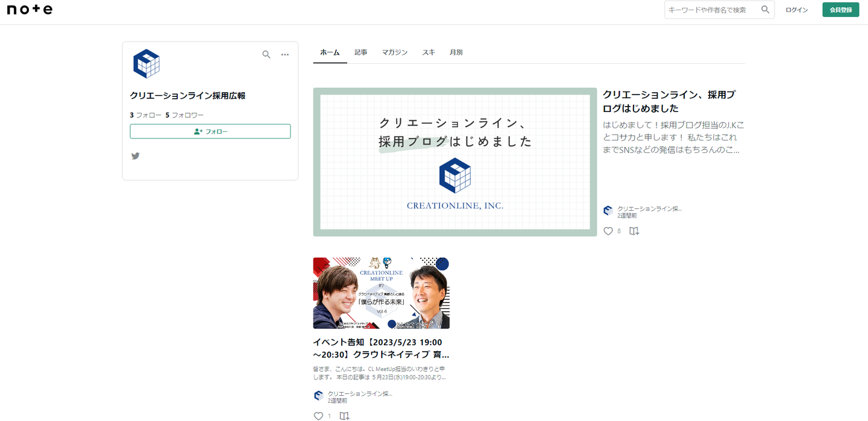Click the 2週間前 timestamp under event announcement
This screenshot has height=421, width=868.
click(338, 401)
